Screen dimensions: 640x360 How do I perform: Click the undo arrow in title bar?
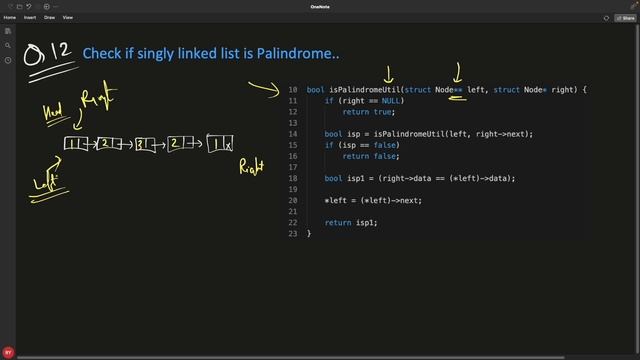(29, 7)
